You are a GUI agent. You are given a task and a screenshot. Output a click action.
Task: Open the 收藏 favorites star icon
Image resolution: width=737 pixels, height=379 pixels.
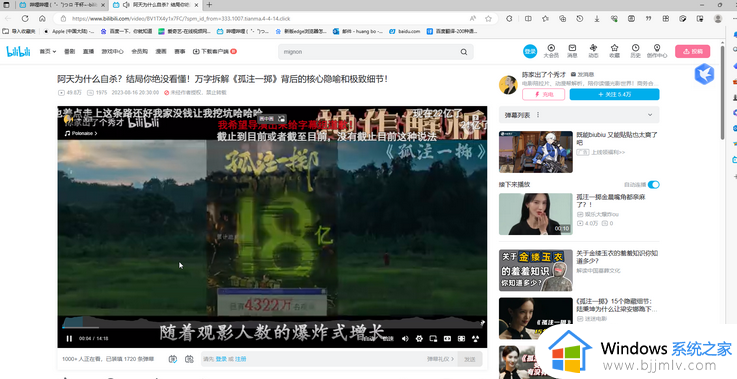(x=614, y=51)
